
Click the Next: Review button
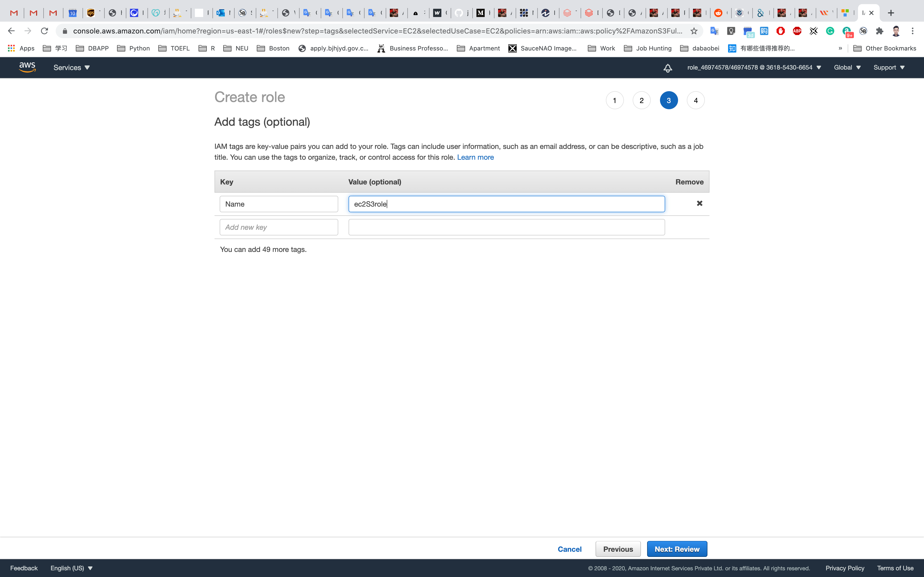click(x=676, y=549)
